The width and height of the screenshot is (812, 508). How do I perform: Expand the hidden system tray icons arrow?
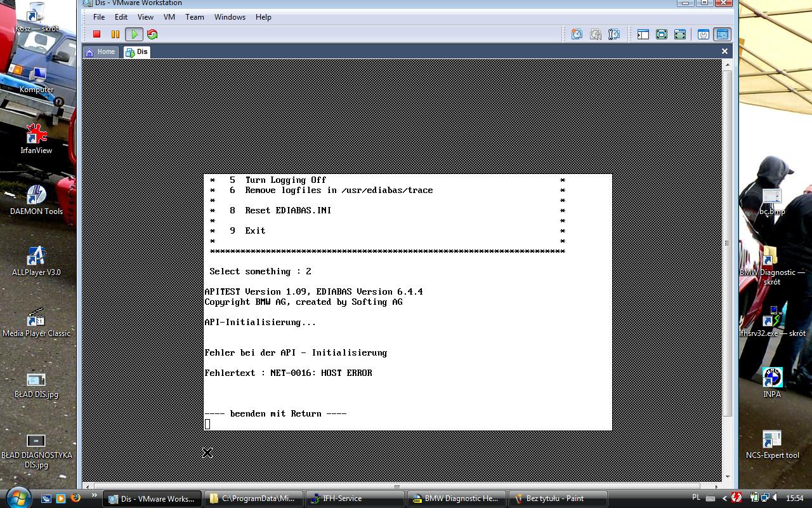click(x=724, y=498)
